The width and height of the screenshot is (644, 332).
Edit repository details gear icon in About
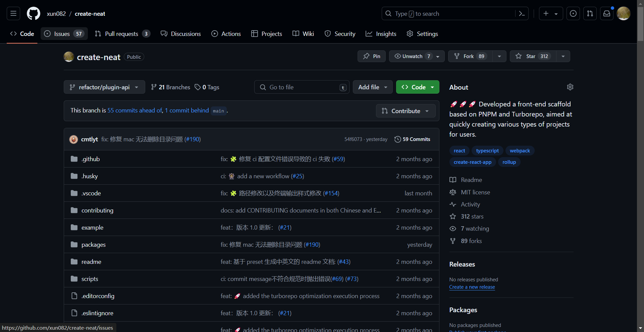(570, 87)
